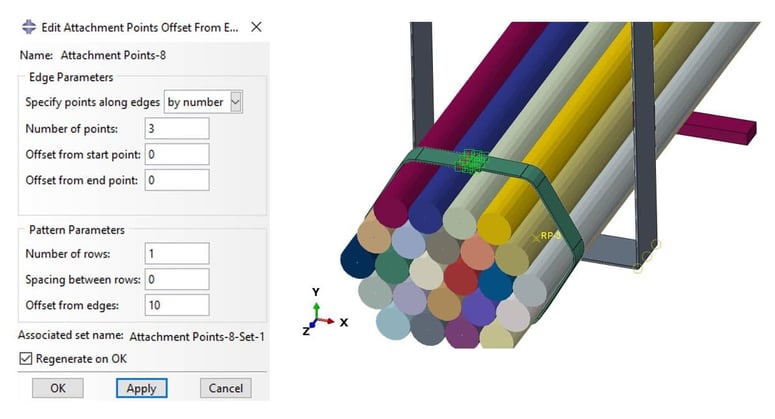The width and height of the screenshot is (775, 419).
Task: Edit the Offset from edges value
Action: pos(177,305)
